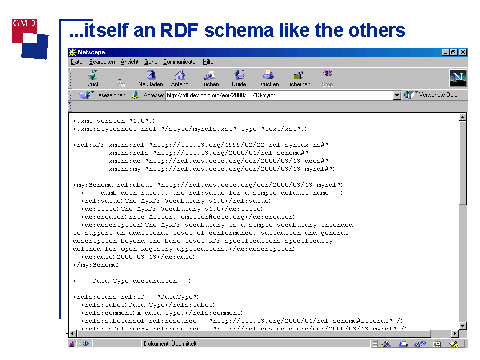
Task: Go forward with the Vor button
Action: 121,80
